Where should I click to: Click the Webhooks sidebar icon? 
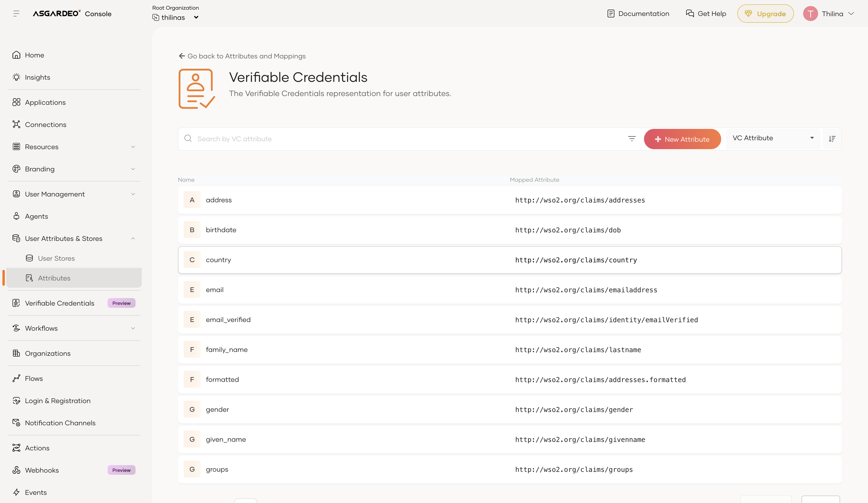pos(16,470)
